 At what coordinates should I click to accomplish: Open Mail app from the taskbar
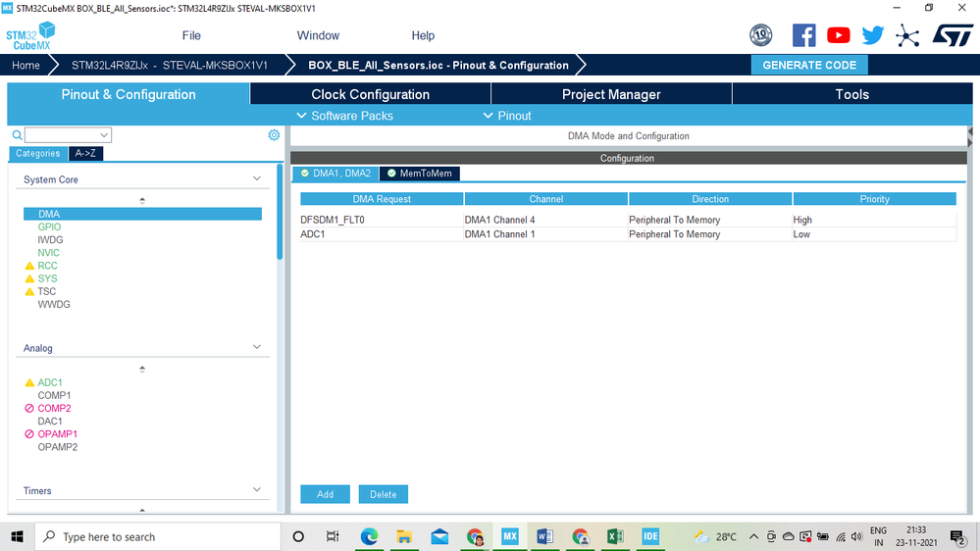pos(439,536)
